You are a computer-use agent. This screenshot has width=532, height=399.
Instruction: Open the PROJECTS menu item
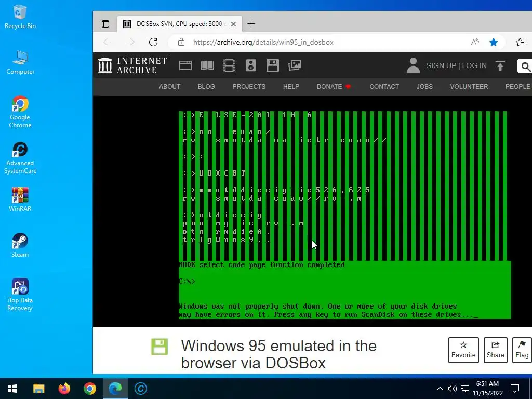249,87
